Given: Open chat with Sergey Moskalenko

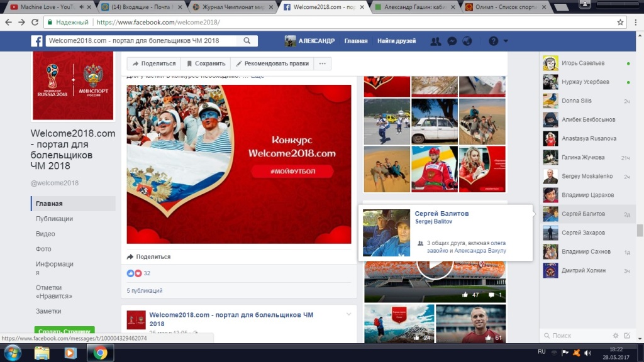Looking at the screenshot, I should (x=587, y=177).
